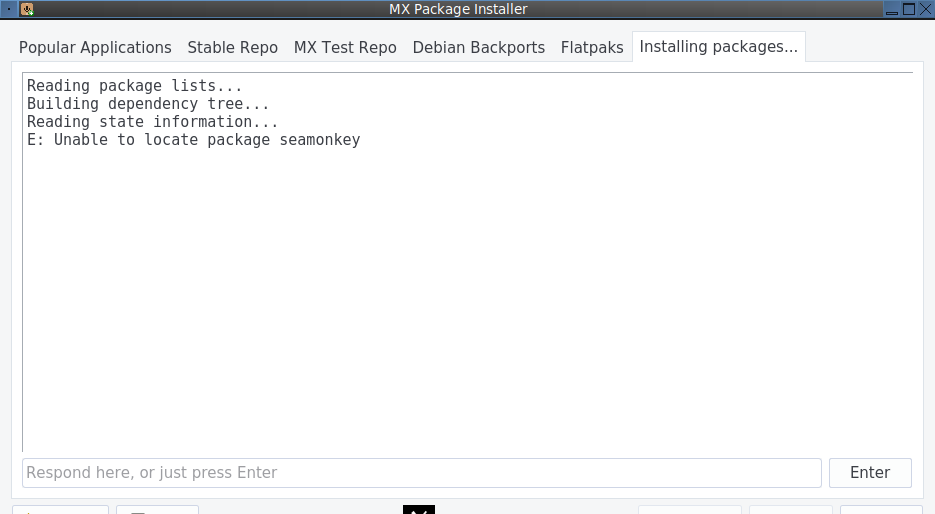This screenshot has width=935, height=514.
Task: Open the Popular Applications tab
Action: pos(95,48)
